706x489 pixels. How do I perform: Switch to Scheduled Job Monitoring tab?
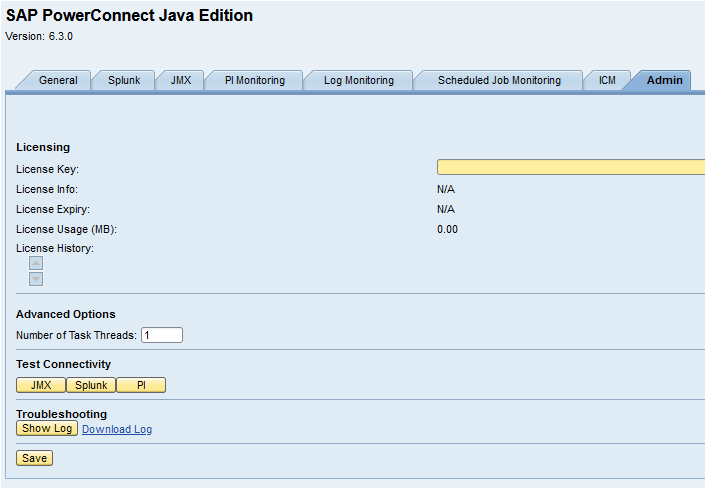[499, 80]
